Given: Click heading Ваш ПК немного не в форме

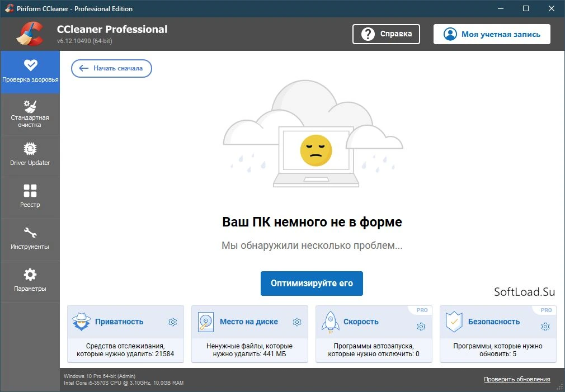Looking at the screenshot, I should (x=312, y=222).
